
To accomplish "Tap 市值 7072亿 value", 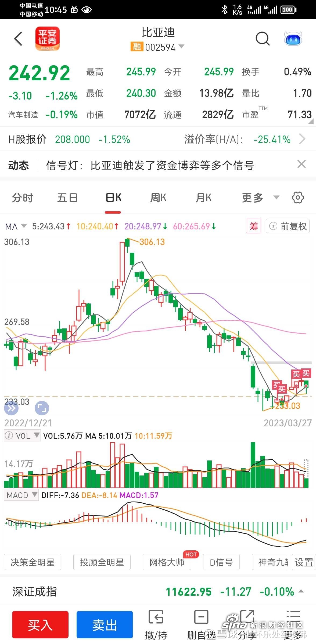I will pyautogui.click(x=140, y=115).
